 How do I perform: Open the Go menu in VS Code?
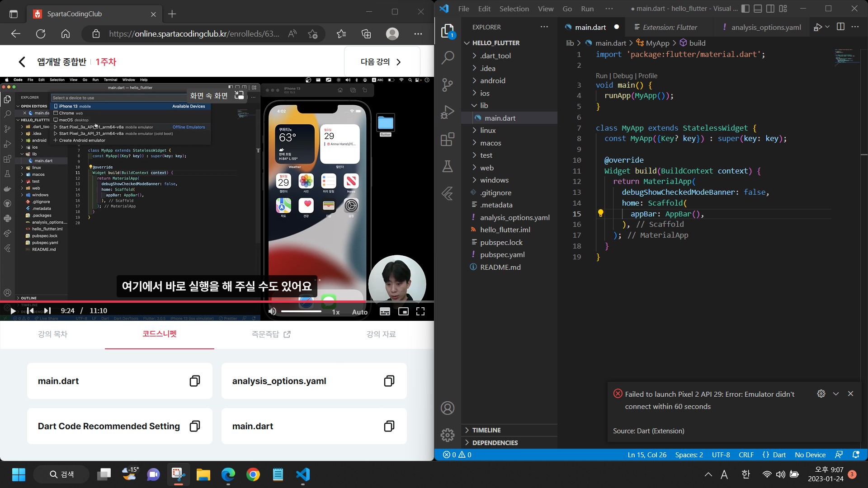click(567, 9)
